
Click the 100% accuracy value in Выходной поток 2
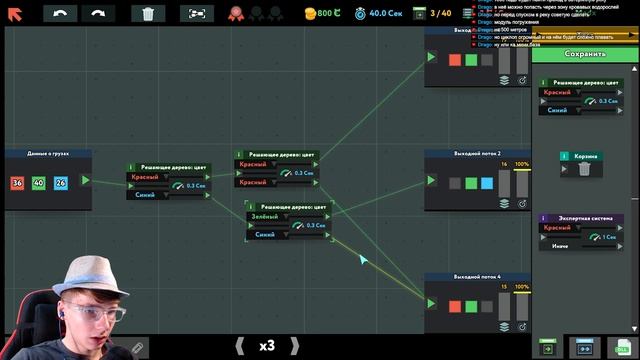tap(522, 164)
